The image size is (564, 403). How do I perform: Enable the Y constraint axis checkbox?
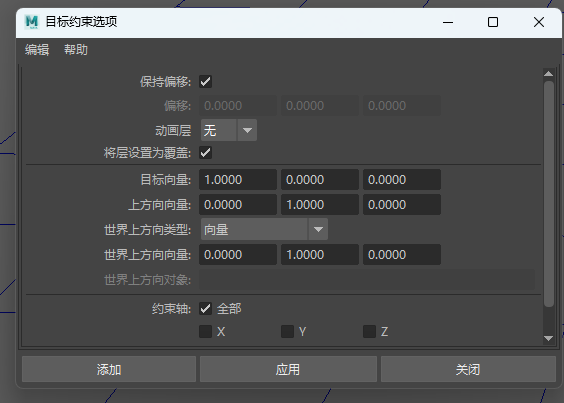tap(287, 331)
